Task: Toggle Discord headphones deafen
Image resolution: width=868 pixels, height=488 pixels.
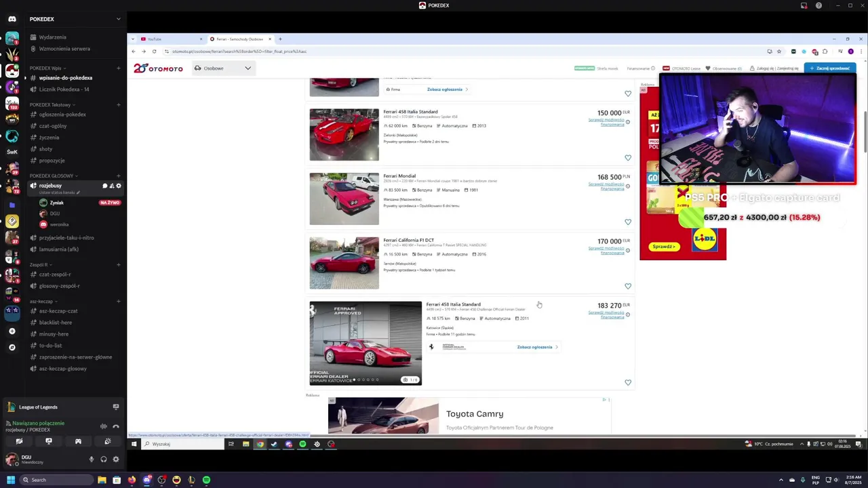Action: pos(104,459)
